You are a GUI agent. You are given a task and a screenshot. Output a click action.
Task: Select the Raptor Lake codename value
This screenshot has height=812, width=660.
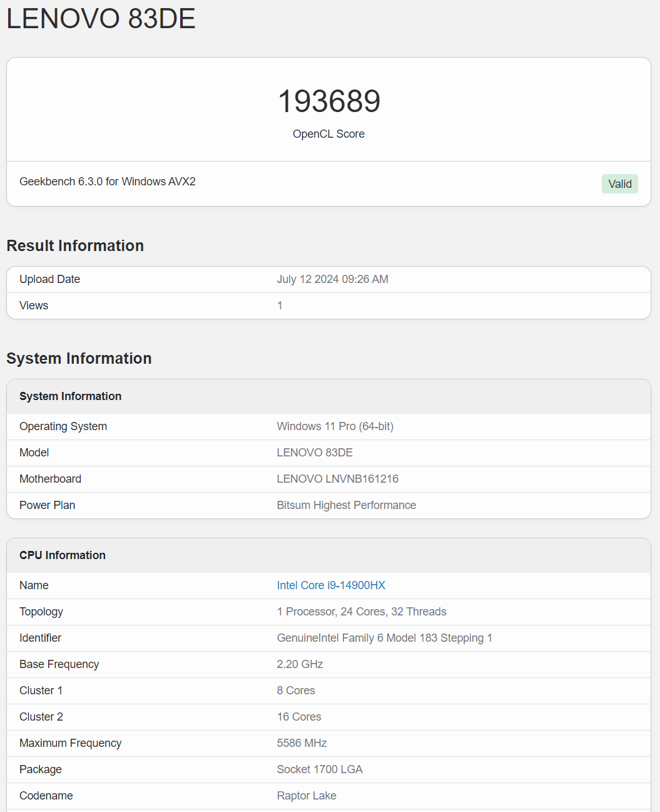point(307,796)
